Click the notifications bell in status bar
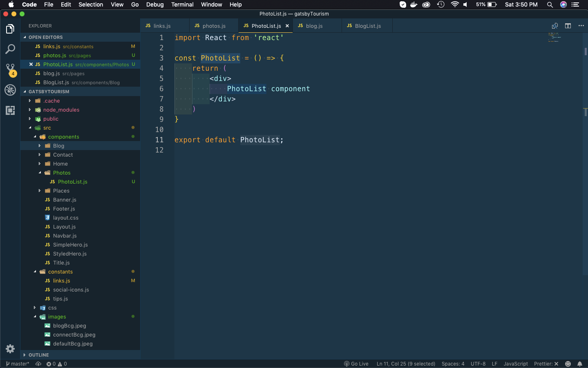The height and width of the screenshot is (368, 588). [579, 364]
